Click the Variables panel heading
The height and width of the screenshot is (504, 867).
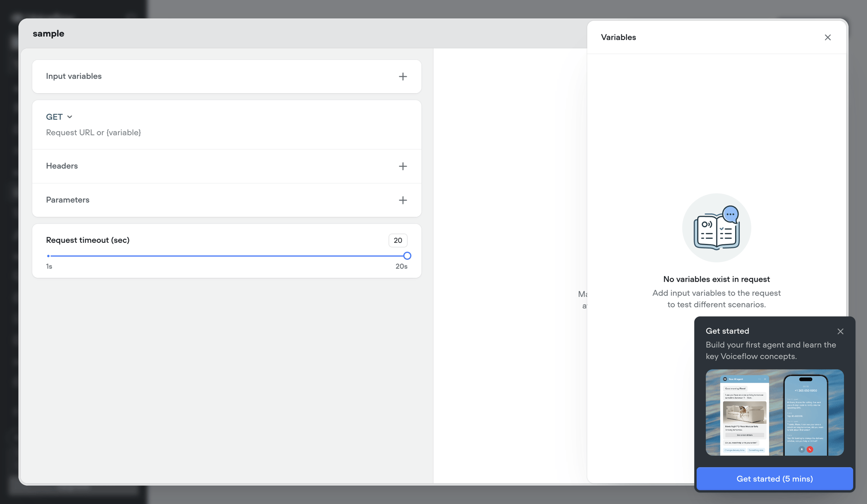618,38
